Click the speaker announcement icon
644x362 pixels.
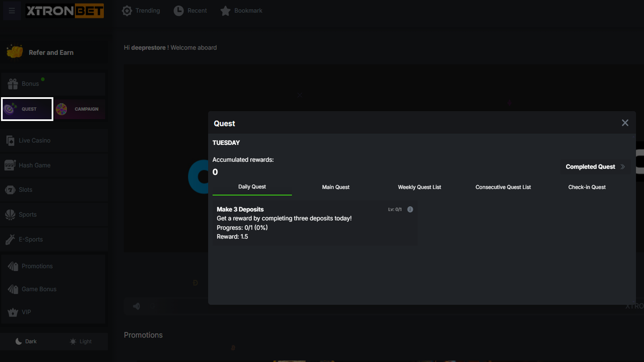point(137,306)
